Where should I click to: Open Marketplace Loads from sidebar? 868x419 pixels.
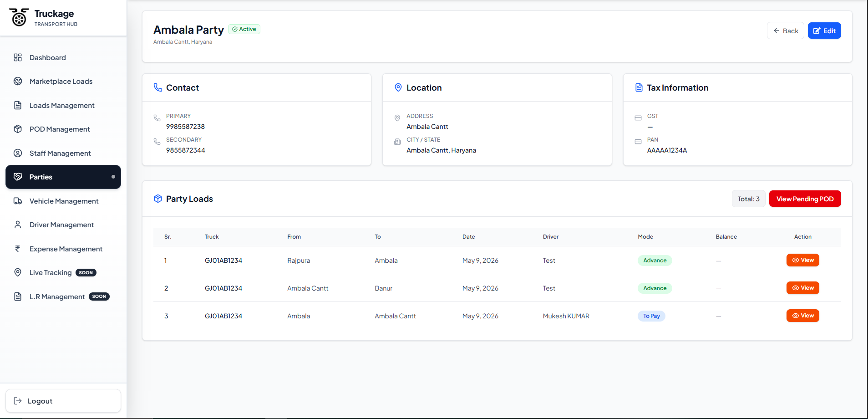[x=63, y=81]
